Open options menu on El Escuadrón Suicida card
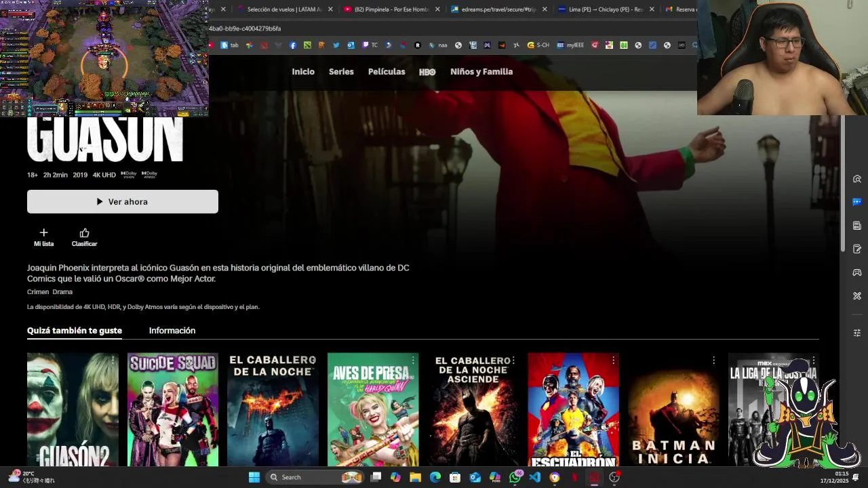This screenshot has height=488, width=868. click(x=614, y=361)
